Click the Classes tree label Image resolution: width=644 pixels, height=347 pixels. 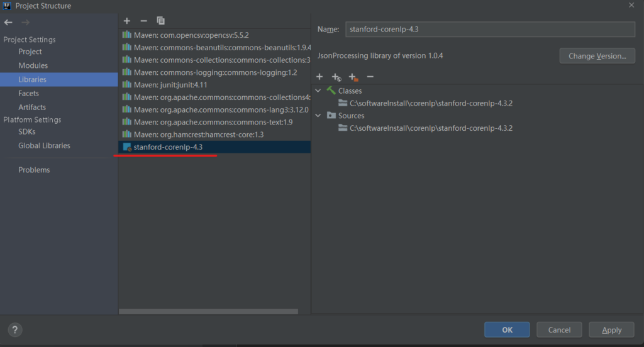point(350,91)
